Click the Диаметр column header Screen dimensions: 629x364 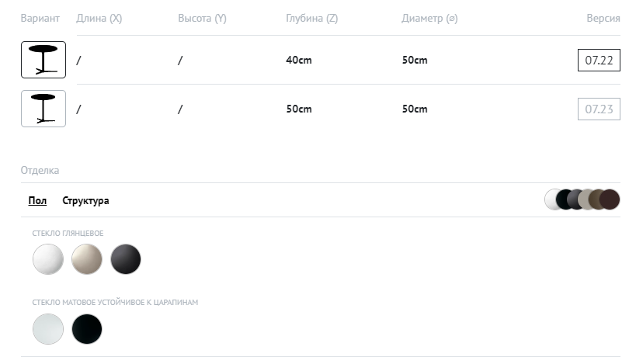point(429,18)
